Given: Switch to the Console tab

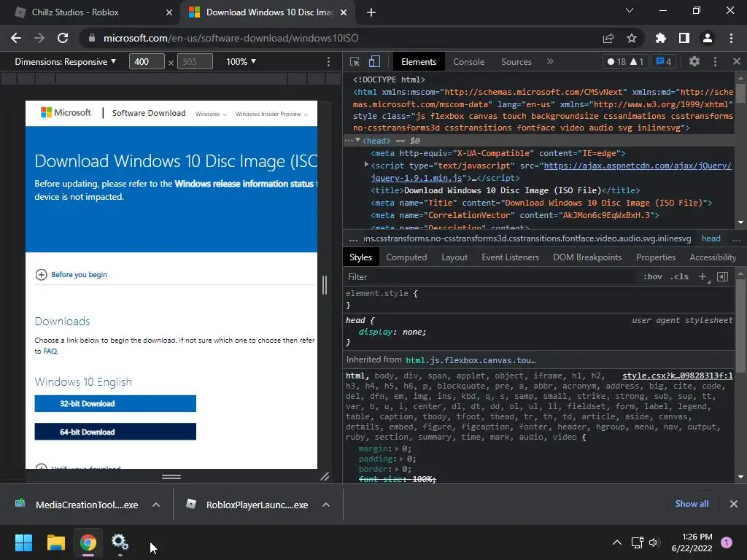Looking at the screenshot, I should 469,61.
